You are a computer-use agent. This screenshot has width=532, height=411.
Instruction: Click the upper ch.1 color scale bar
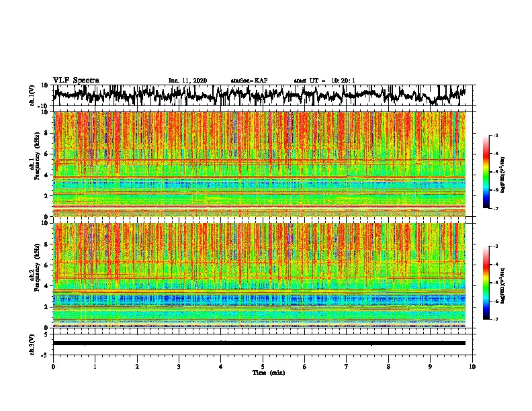[486, 172]
